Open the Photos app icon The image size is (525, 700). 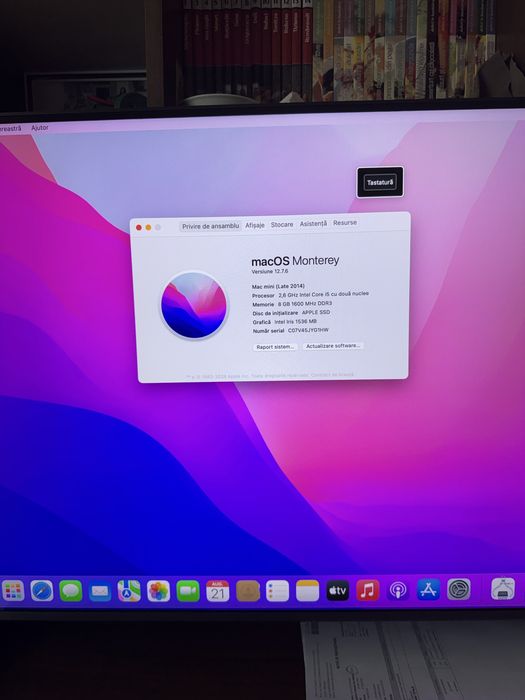coord(158,591)
